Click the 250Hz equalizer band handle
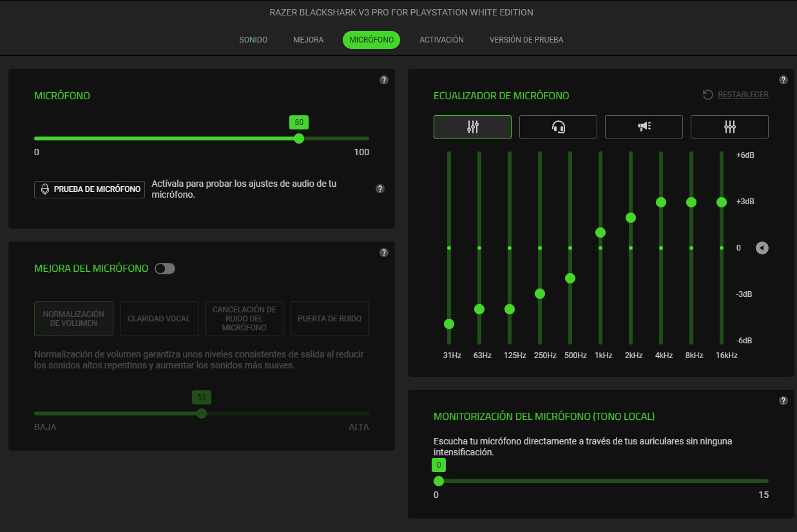The image size is (797, 532). click(540, 294)
